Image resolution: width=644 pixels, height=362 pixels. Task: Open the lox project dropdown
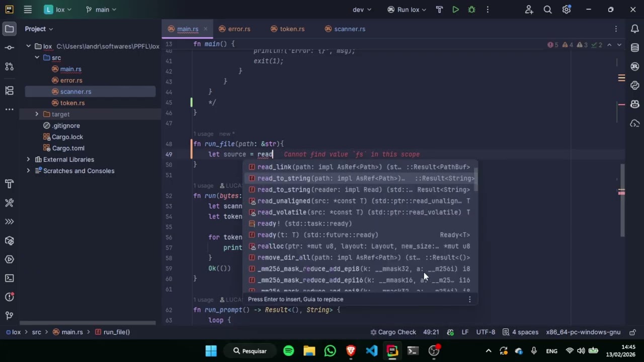(58, 10)
